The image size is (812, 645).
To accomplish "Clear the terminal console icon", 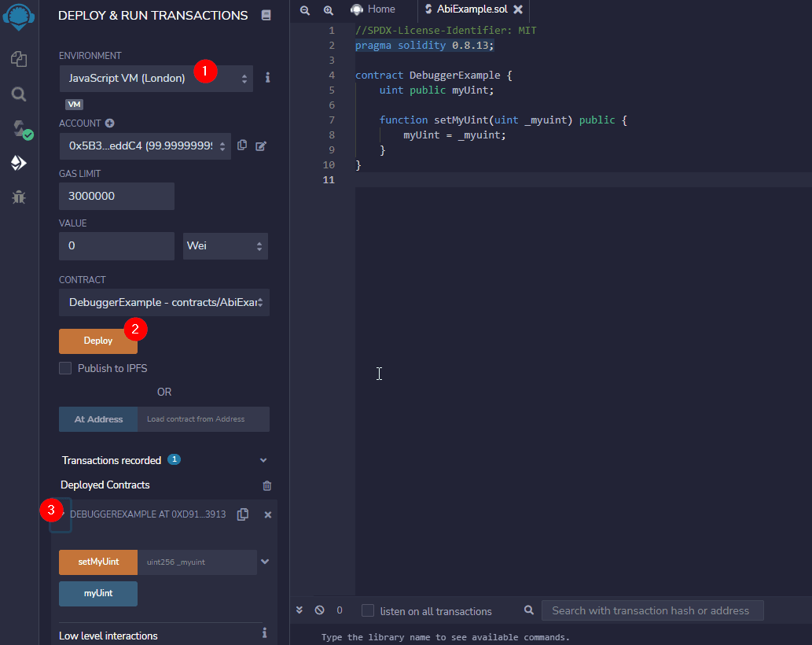I will coord(319,610).
